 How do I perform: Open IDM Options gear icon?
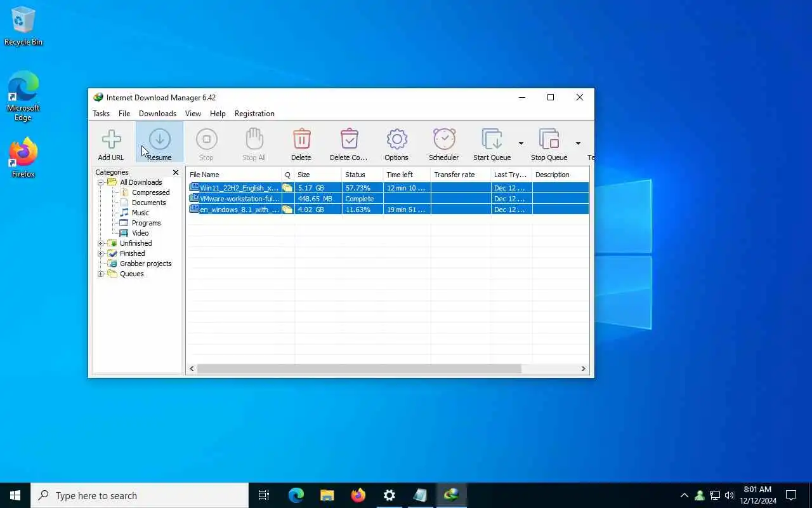[x=396, y=140]
